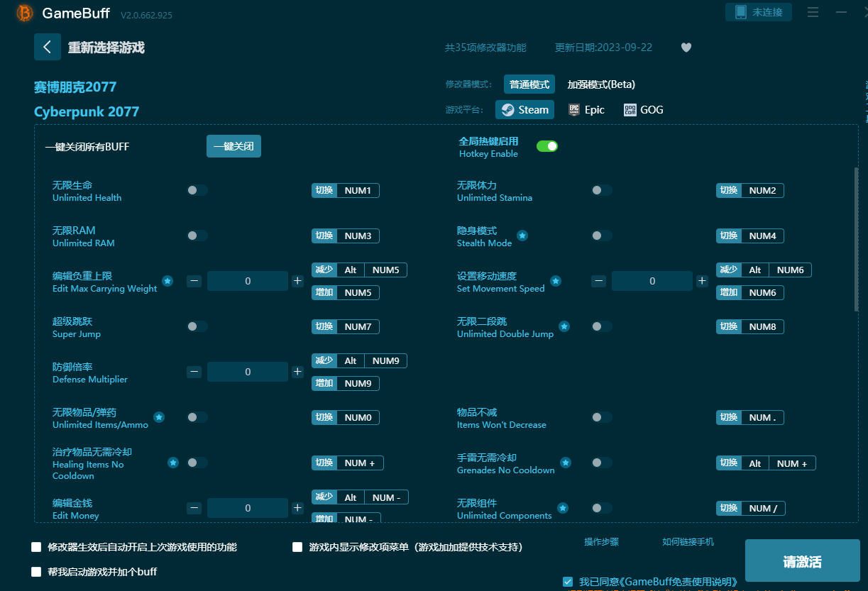
Task: Switch to 普通模式 trainer mode
Action: (529, 84)
